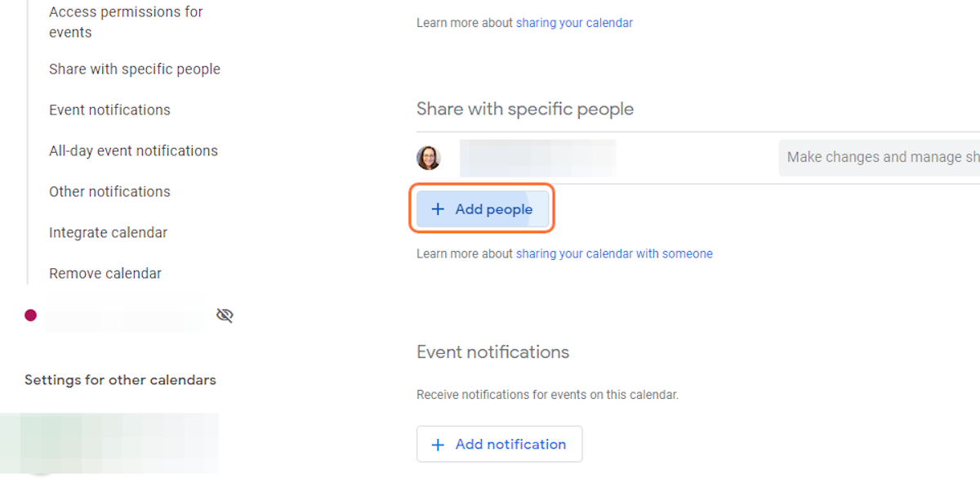Open the 'Make changes and manage sharing' permission dropdown
This screenshot has height=479, width=980.
point(882,157)
